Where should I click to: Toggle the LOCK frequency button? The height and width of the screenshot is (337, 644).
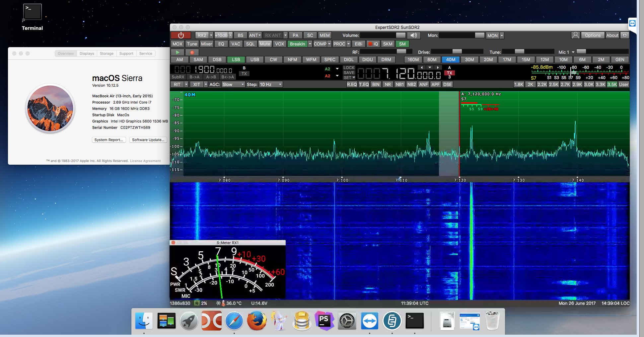(x=349, y=67)
